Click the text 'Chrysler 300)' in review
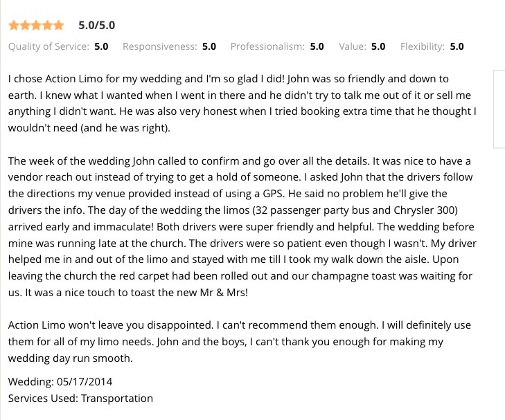 point(425,210)
